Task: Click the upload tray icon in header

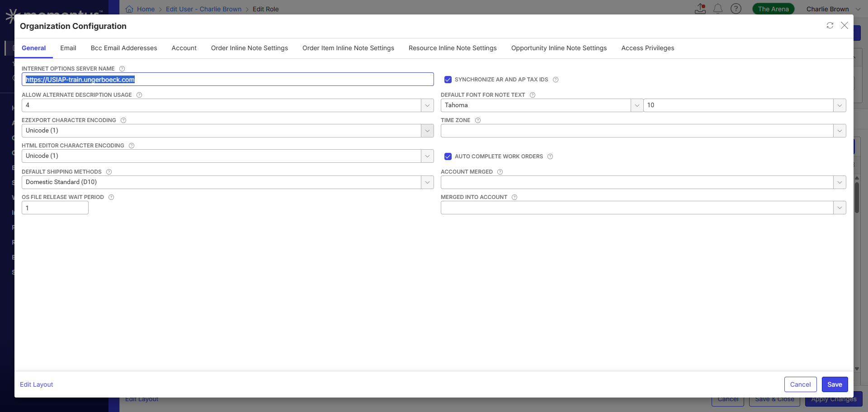Action: [700, 9]
